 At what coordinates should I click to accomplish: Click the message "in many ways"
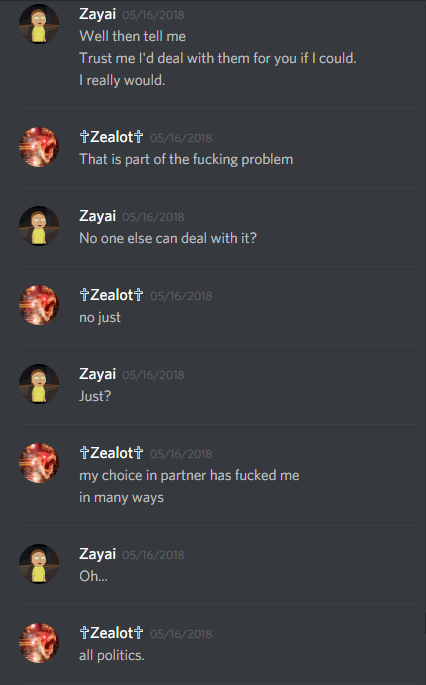pyautogui.click(x=121, y=498)
